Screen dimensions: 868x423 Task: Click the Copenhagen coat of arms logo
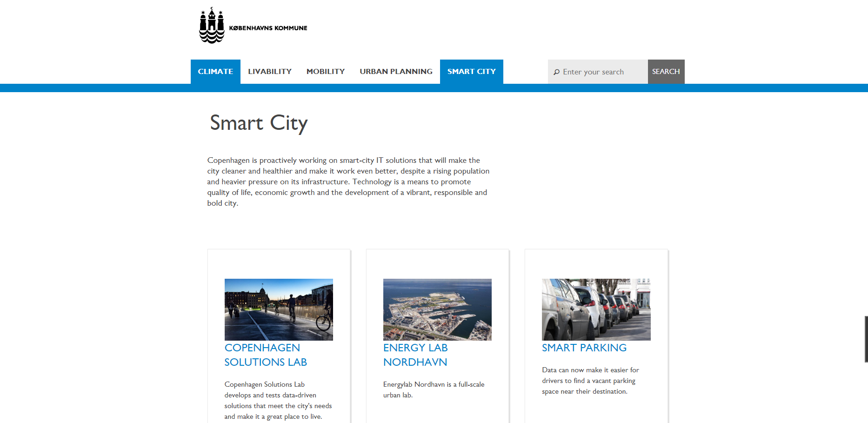pyautogui.click(x=212, y=26)
